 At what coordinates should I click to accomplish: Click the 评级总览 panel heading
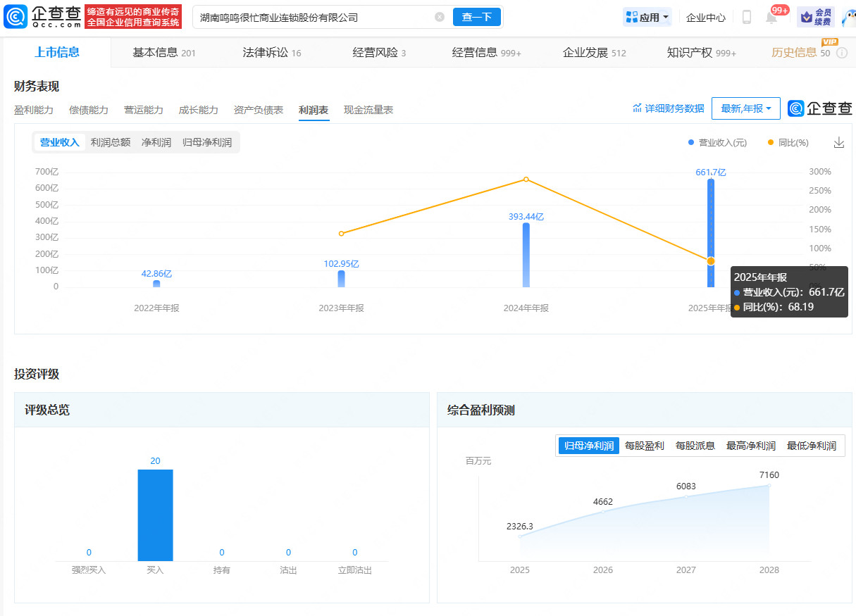(47, 410)
